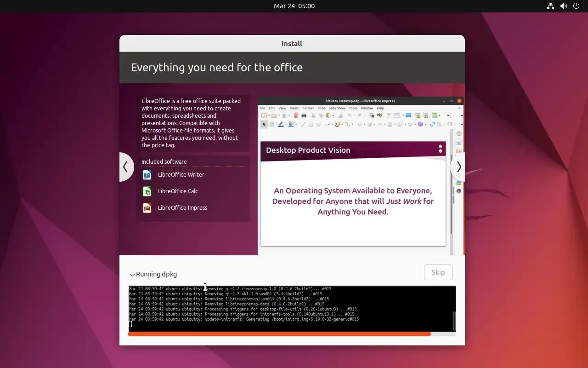Open the volume icon in the top bar
This screenshot has height=368, width=588.
[564, 6]
